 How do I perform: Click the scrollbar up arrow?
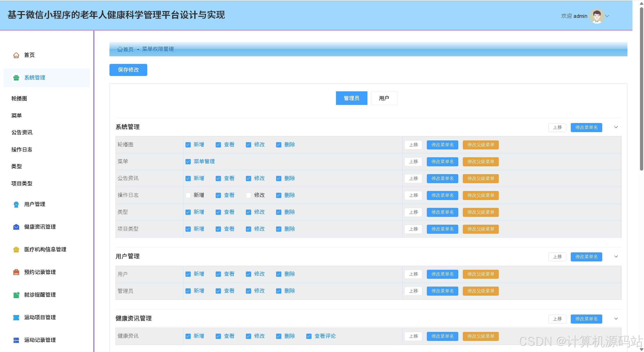coord(642,3)
